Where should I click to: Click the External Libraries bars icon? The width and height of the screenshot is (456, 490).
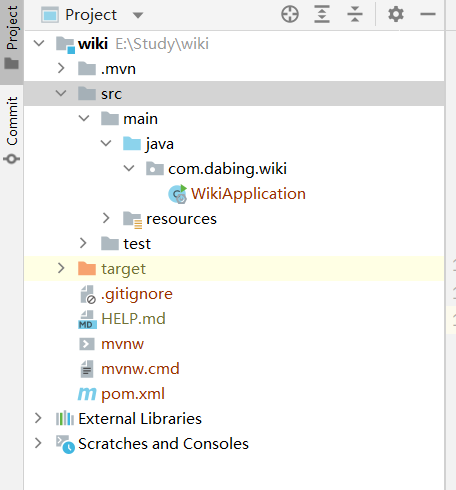pos(65,418)
